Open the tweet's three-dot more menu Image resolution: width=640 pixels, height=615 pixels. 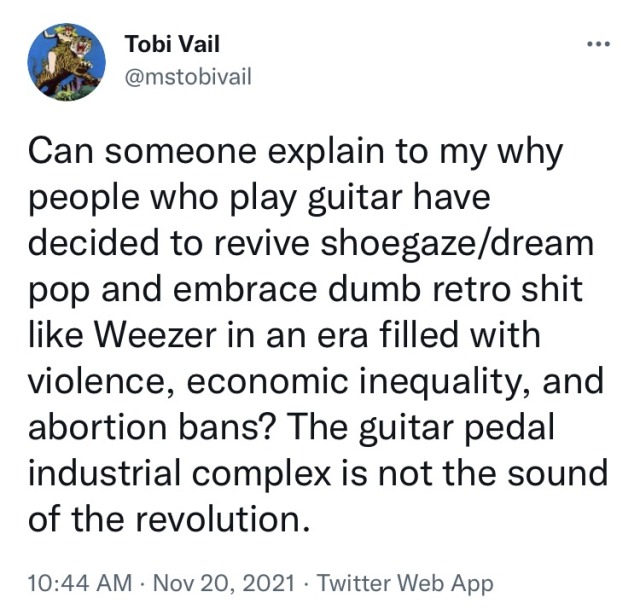point(597,44)
